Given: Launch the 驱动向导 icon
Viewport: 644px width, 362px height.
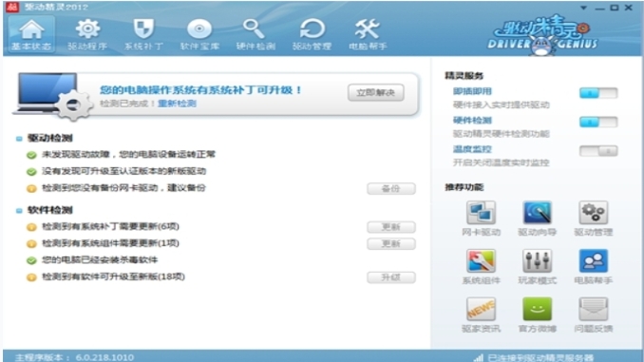Looking at the screenshot, I should click(538, 213).
